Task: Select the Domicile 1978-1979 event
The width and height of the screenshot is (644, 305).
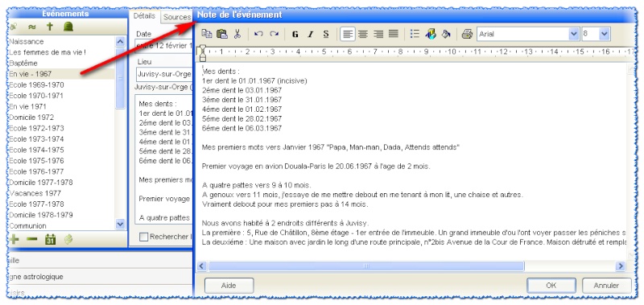Action: [x=41, y=215]
